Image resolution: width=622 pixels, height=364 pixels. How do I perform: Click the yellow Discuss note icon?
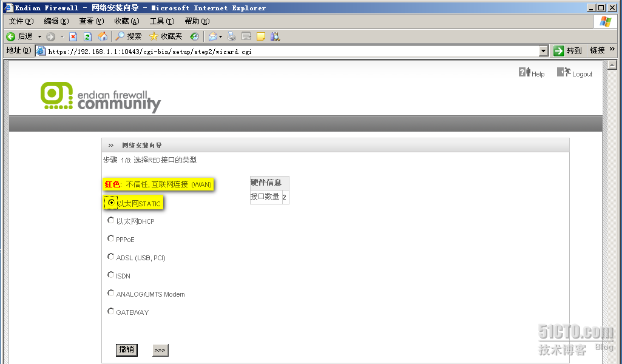pos(260,36)
